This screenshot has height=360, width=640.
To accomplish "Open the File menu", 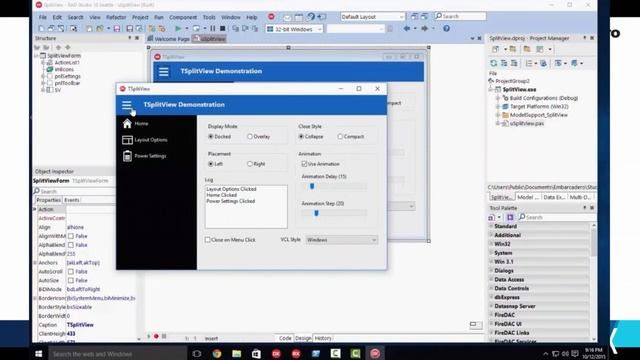I will (43, 18).
